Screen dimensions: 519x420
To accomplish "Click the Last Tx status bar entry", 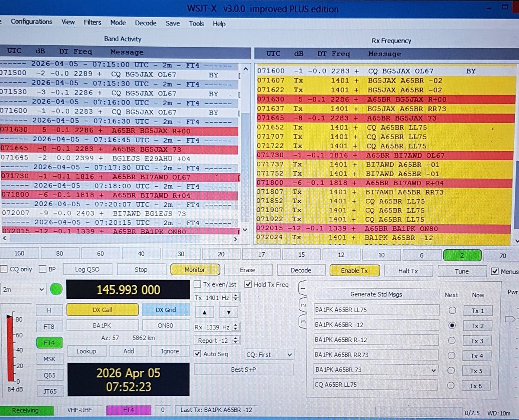I will tap(216, 410).
